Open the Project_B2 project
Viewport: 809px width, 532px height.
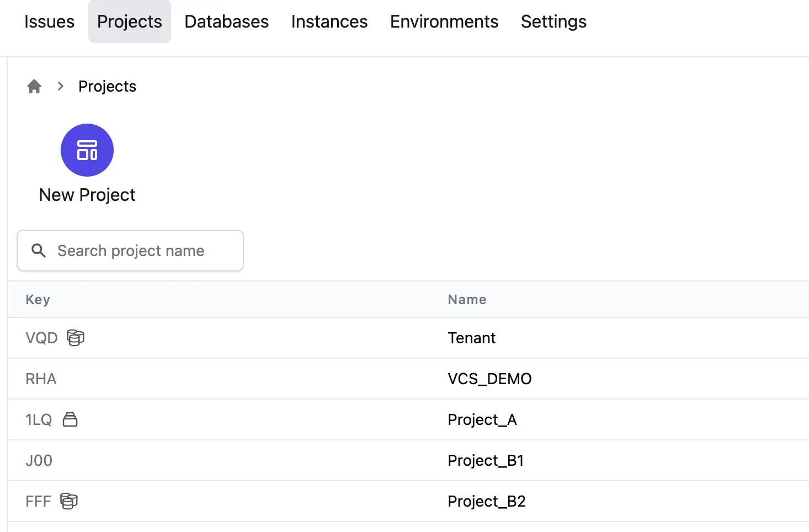(x=486, y=501)
